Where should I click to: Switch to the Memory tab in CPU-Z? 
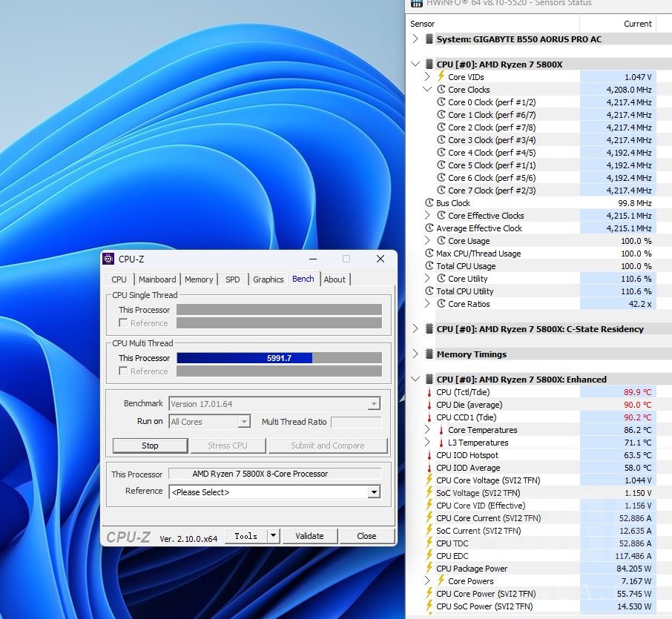(199, 279)
